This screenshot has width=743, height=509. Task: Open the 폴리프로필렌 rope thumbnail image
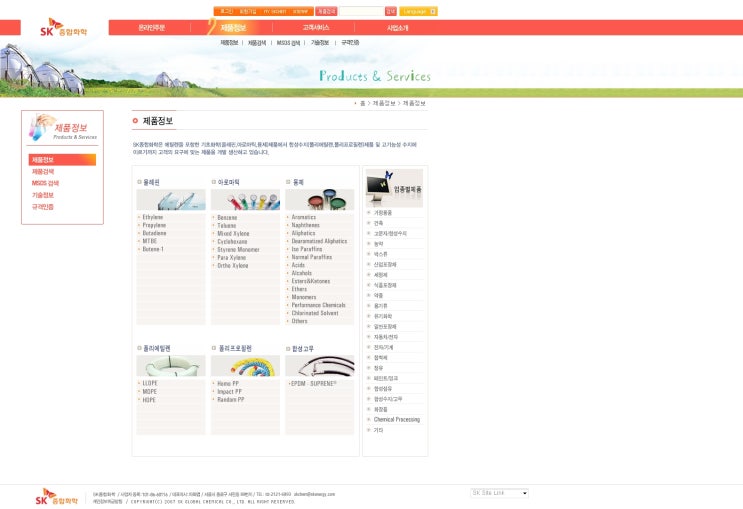point(245,365)
